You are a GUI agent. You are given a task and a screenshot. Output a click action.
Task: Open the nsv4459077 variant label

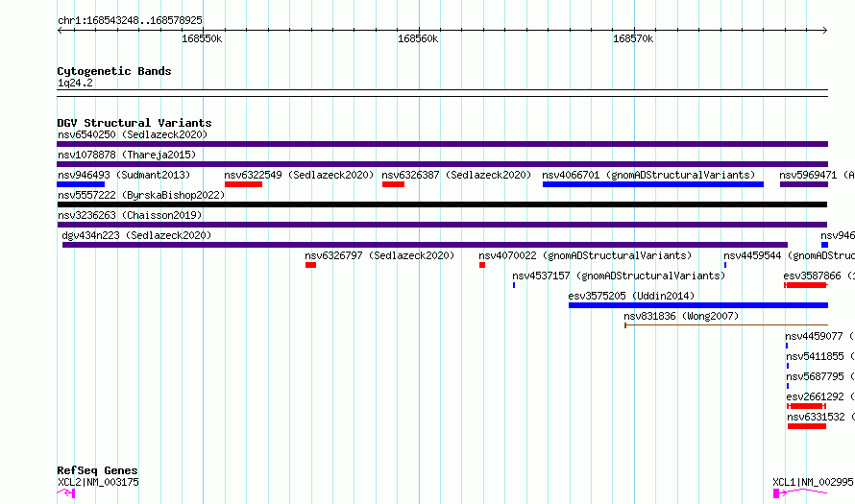point(819,336)
